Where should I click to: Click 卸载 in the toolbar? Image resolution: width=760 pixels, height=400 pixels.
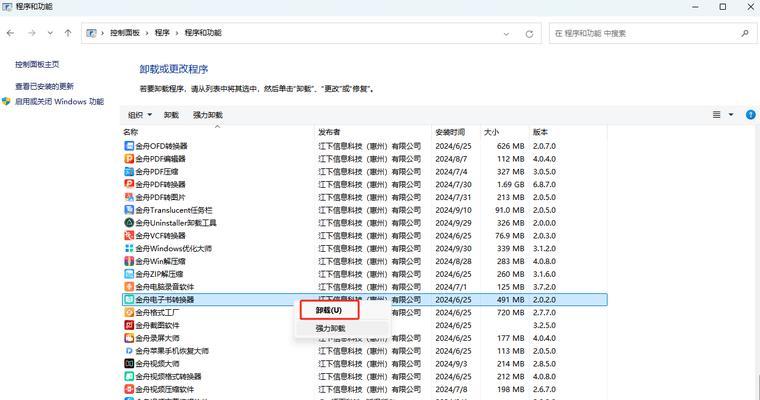coord(171,115)
